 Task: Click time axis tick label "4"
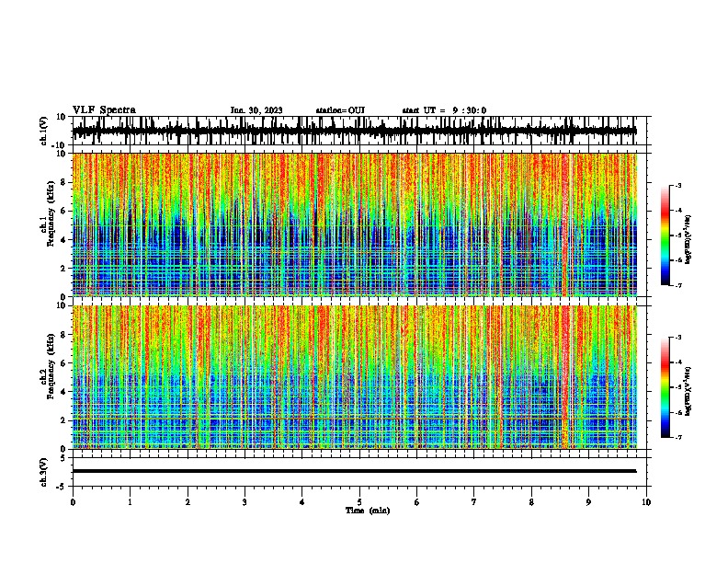[x=302, y=502]
